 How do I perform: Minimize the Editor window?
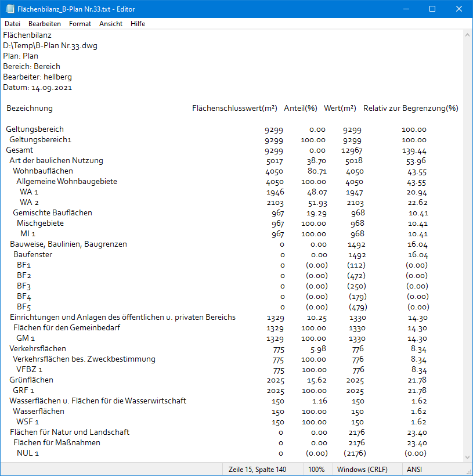405,9
